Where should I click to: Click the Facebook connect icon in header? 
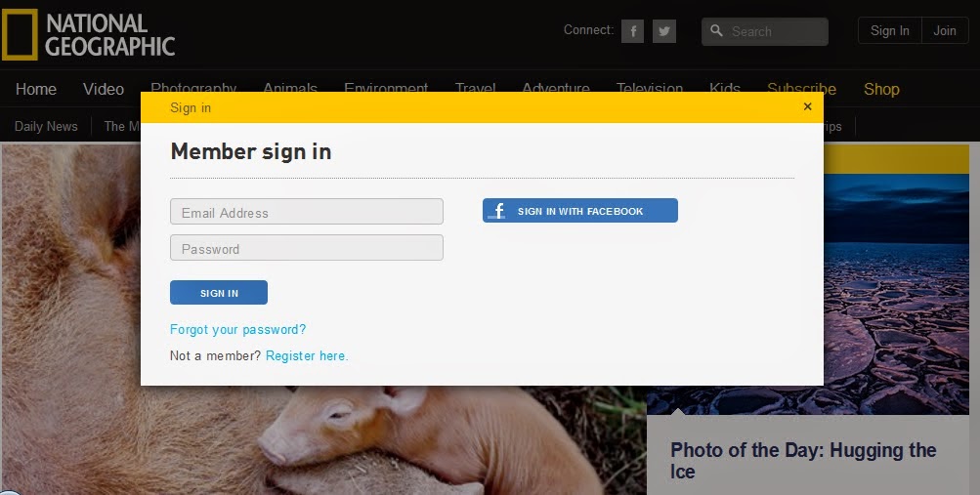coord(632,31)
